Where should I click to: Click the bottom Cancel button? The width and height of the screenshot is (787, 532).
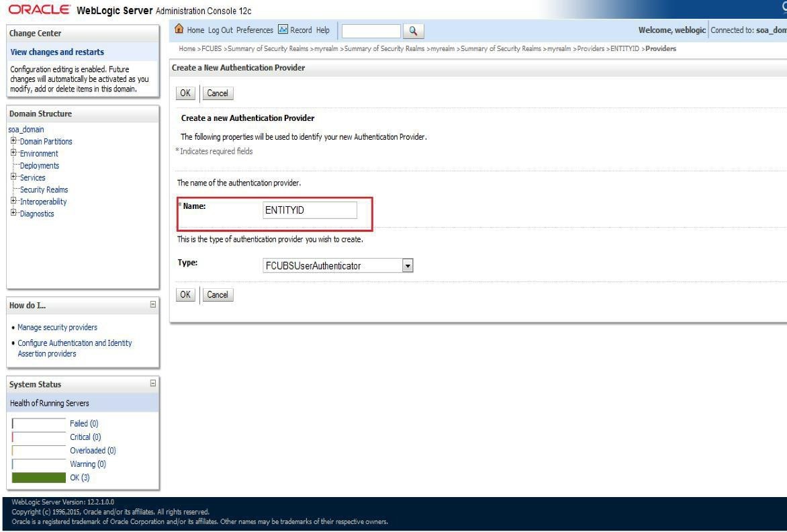click(218, 295)
